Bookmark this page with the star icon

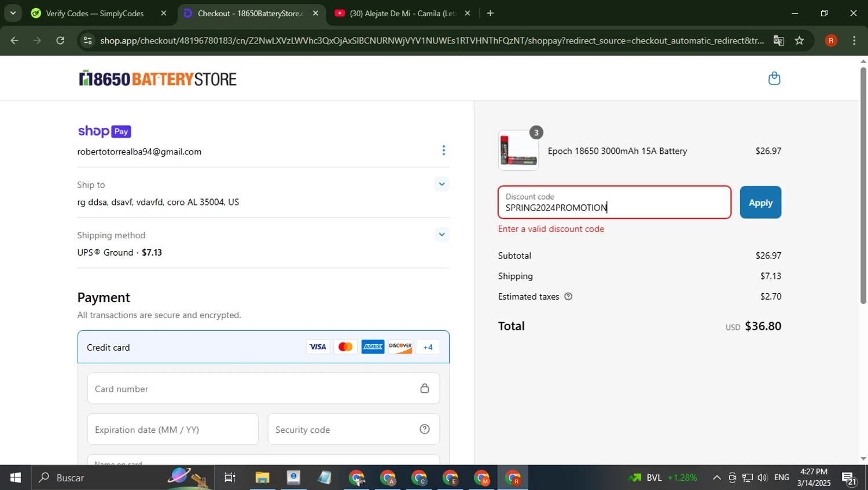tap(799, 40)
